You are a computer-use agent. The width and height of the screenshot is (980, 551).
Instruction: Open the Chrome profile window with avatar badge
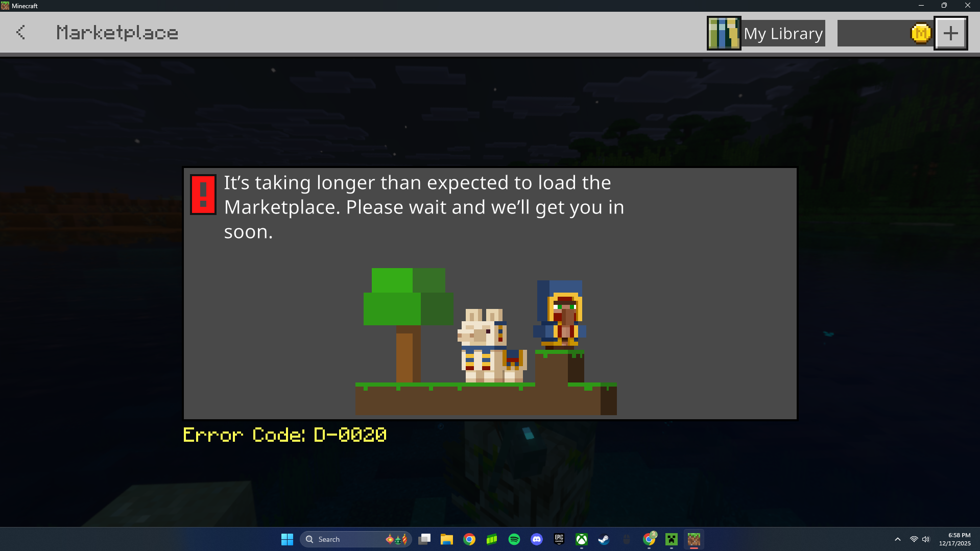tap(649, 539)
